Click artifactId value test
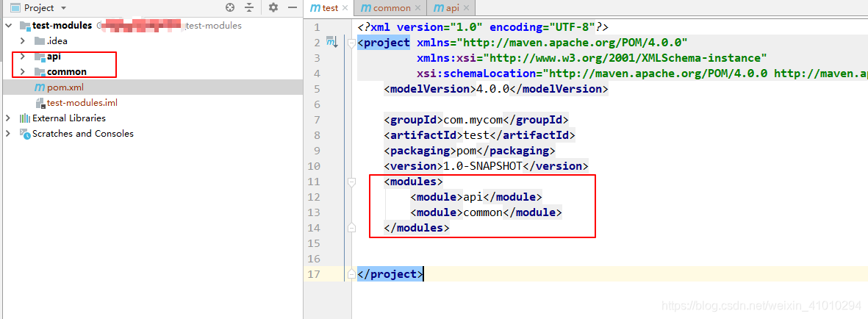Screen dimensions: 868x319 point(476,135)
